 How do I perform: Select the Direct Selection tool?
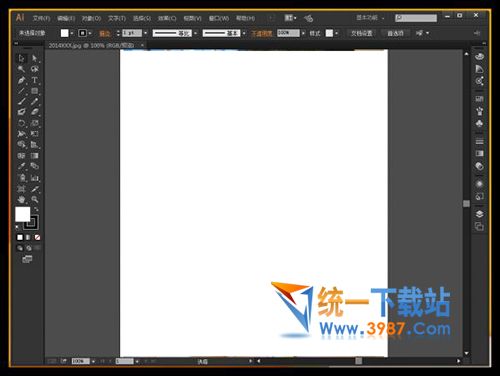tap(34, 58)
